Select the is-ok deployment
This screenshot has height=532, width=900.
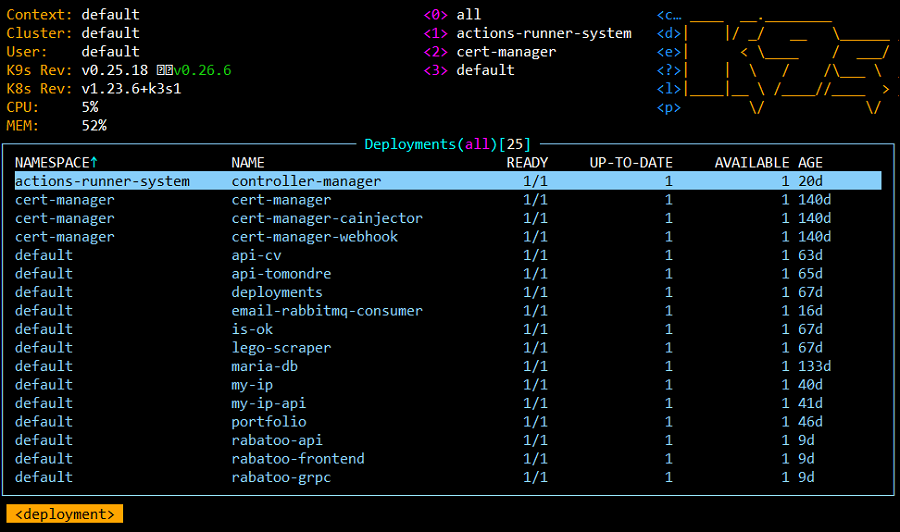[x=448, y=329]
